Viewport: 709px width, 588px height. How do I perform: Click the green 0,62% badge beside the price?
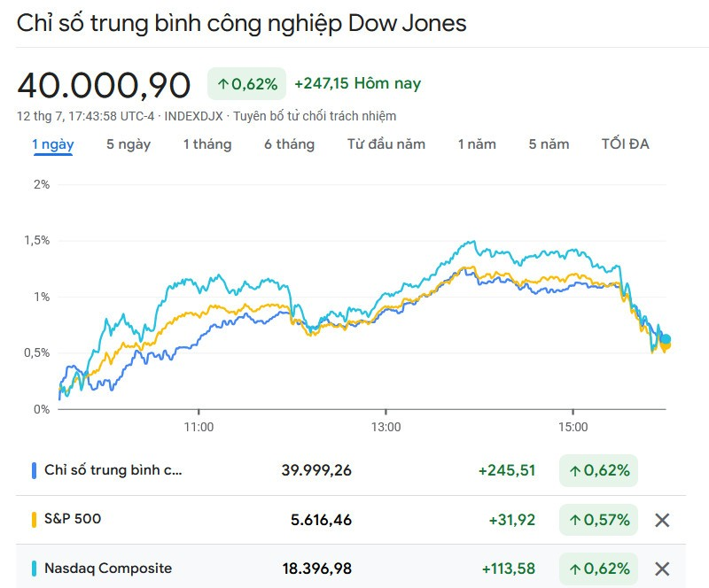coord(247,84)
